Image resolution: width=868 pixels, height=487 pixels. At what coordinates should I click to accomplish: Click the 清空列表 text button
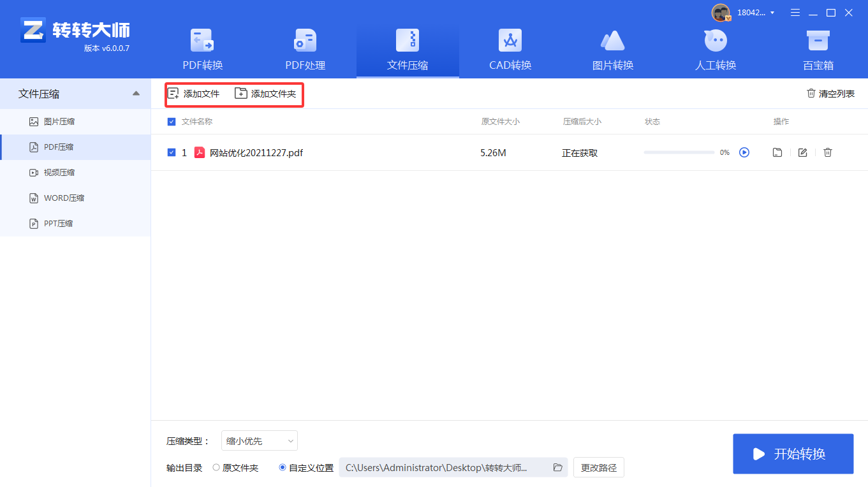click(x=837, y=94)
